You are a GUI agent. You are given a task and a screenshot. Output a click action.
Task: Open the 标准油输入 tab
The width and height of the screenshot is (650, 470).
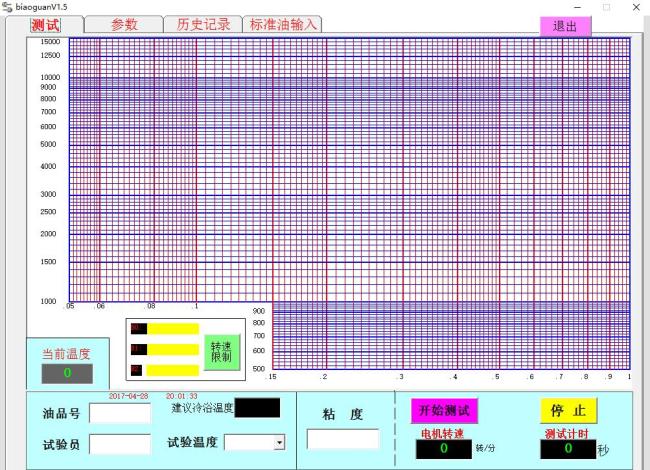(x=282, y=24)
